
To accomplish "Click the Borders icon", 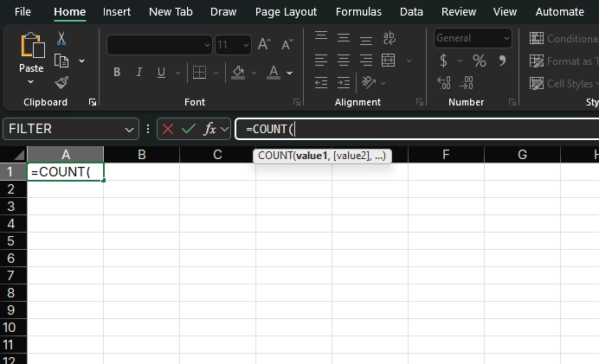I will click(x=199, y=72).
